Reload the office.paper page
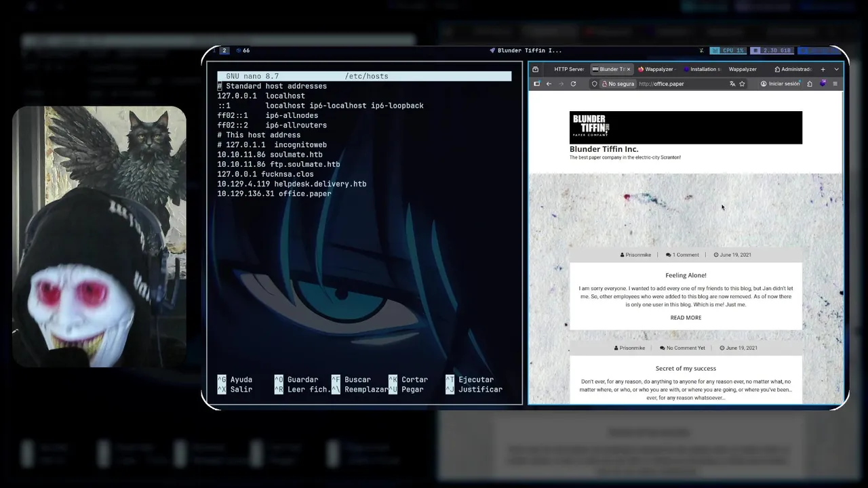 click(x=573, y=84)
